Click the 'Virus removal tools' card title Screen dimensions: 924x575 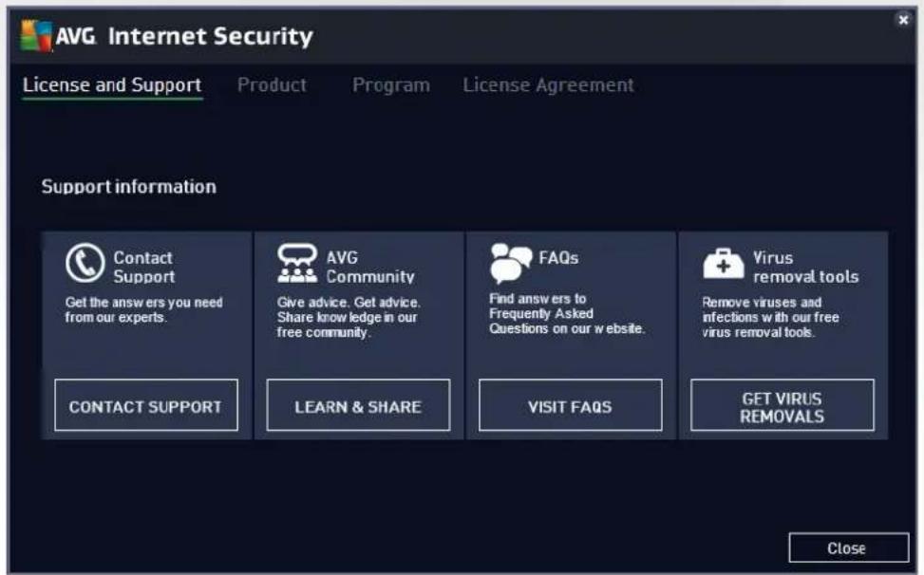(805, 267)
